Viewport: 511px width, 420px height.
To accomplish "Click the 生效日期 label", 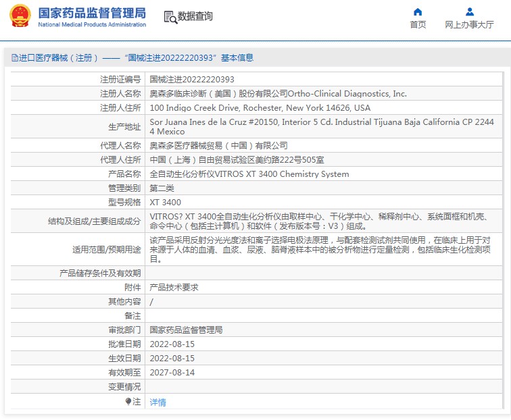I will 124,358.
